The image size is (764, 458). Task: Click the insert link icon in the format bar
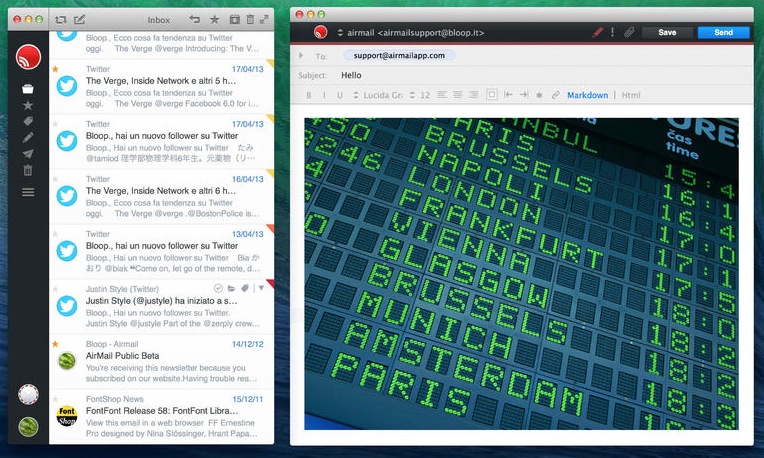(x=553, y=95)
